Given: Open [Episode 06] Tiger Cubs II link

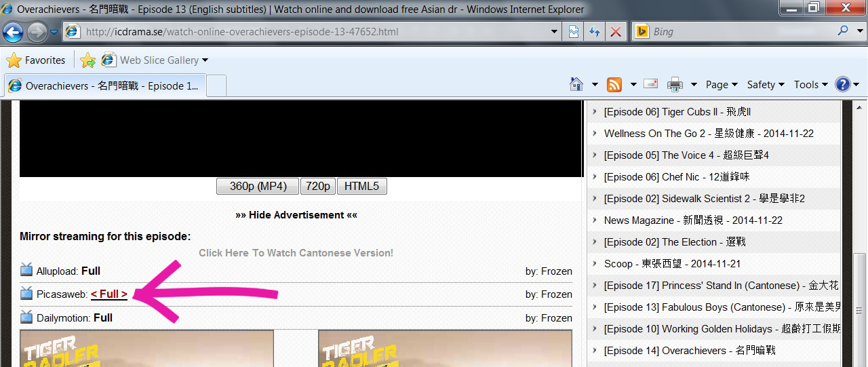Looking at the screenshot, I should point(677,112).
